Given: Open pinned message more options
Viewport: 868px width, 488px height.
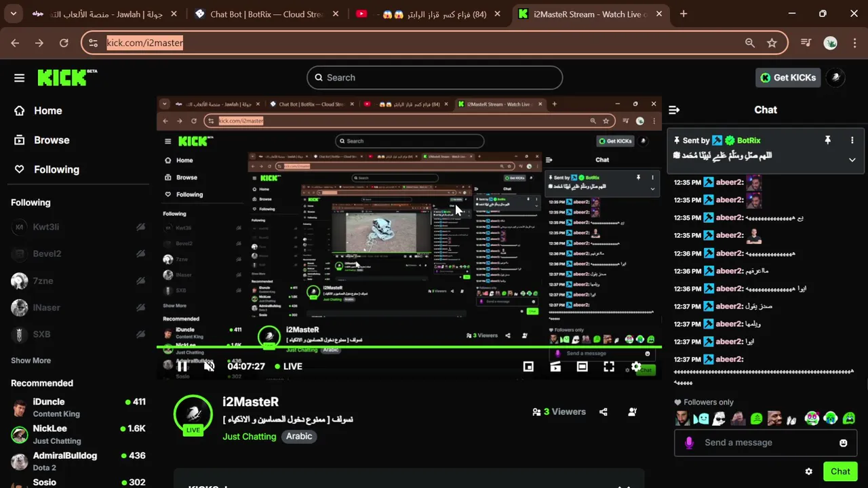Looking at the screenshot, I should click(852, 140).
